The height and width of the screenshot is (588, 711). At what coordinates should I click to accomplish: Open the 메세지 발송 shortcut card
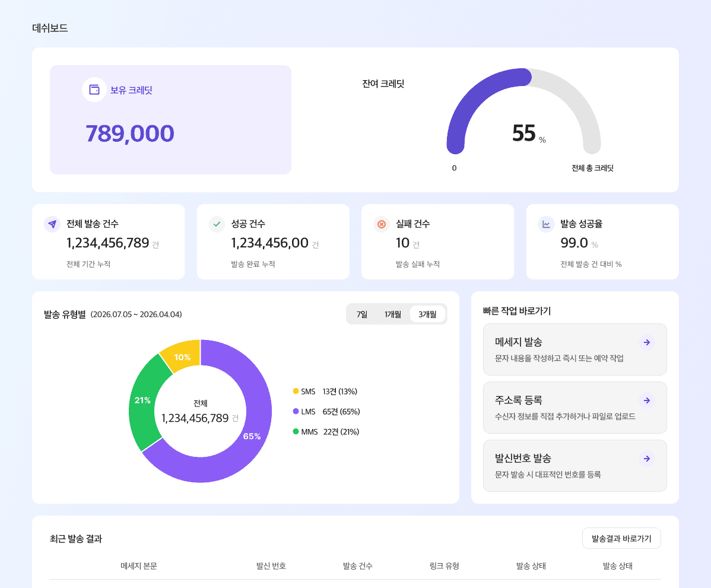pyautogui.click(x=575, y=349)
